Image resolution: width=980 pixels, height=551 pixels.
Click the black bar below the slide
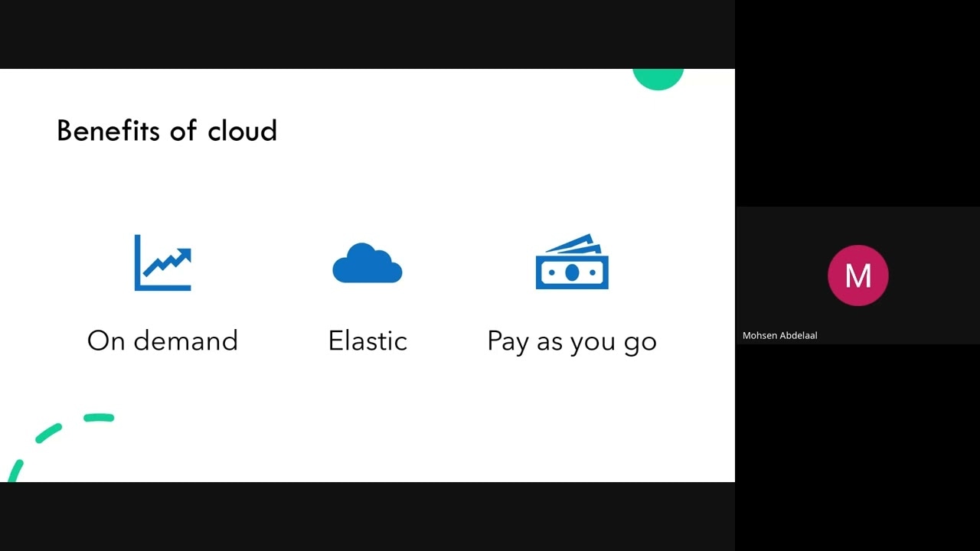coord(367,517)
